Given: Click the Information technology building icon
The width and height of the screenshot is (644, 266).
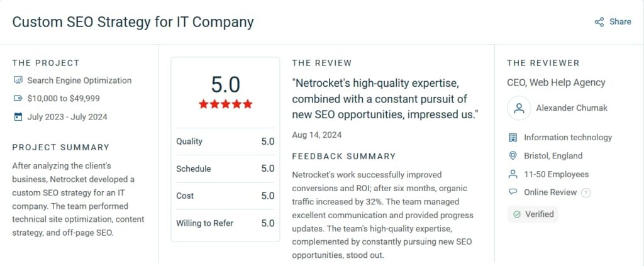Looking at the screenshot, I should click(513, 137).
